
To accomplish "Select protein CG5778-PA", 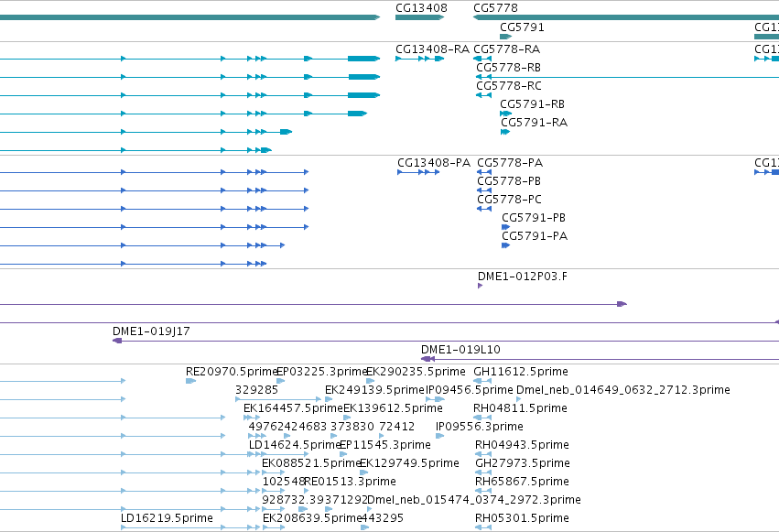I will (484, 172).
